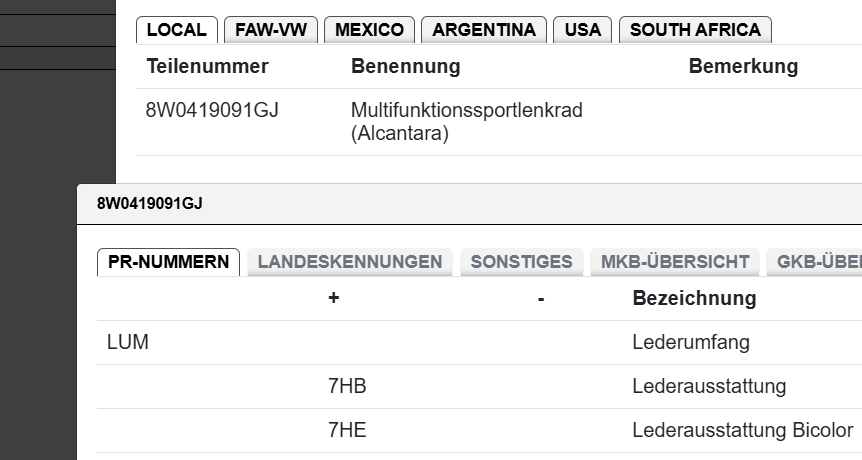Click the Multifunktionssportlenkrad (Alcantara) description
Image resolution: width=862 pixels, height=460 pixels.
(x=466, y=121)
